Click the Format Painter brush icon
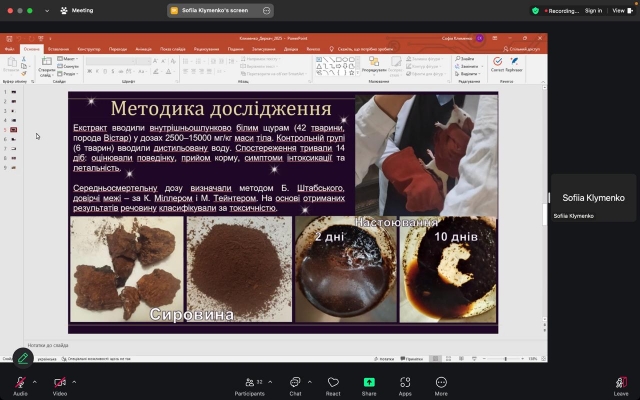The image size is (640, 400). pos(24,73)
